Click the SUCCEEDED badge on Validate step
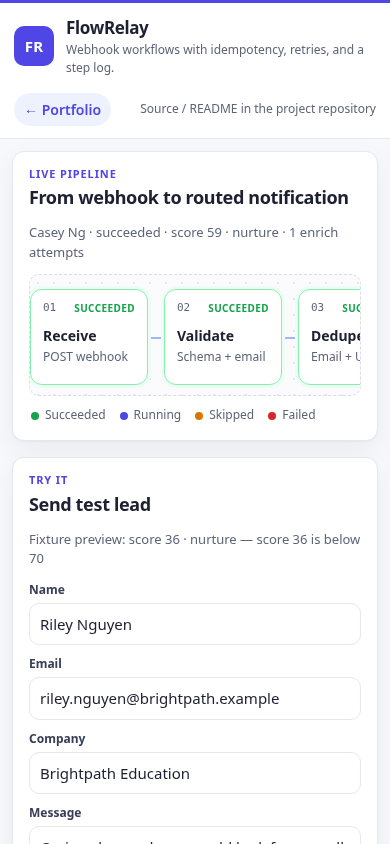390x844 pixels. [238, 308]
